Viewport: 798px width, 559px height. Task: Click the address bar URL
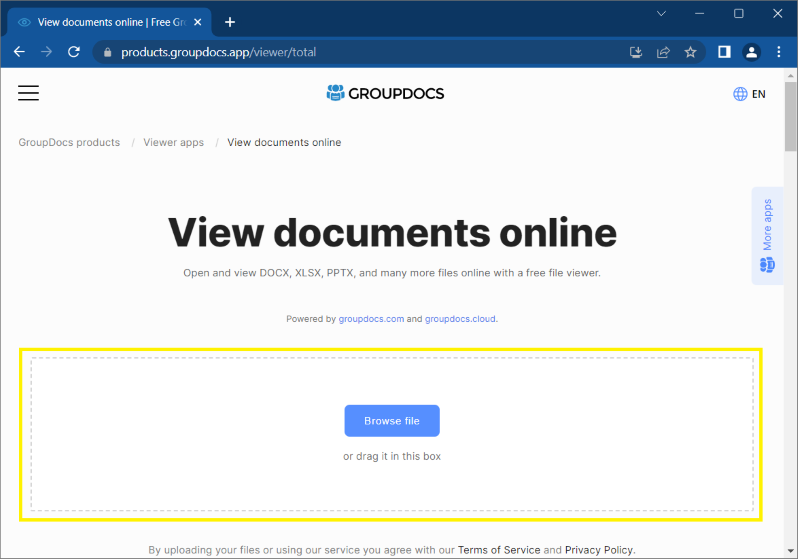click(218, 52)
